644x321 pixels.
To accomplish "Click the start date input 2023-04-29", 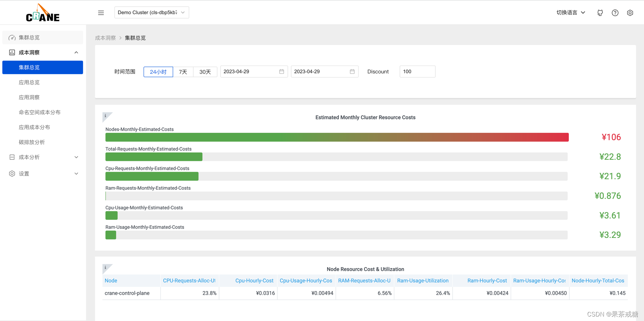I will pyautogui.click(x=254, y=71).
